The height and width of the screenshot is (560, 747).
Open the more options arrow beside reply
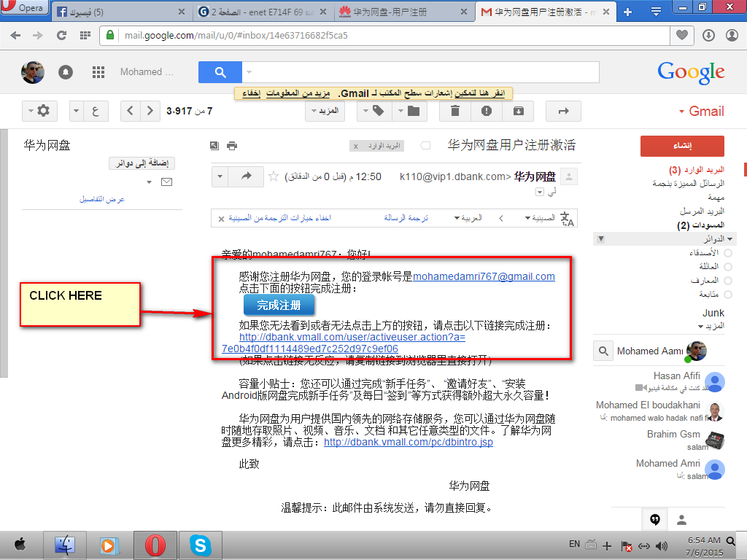[x=220, y=176]
